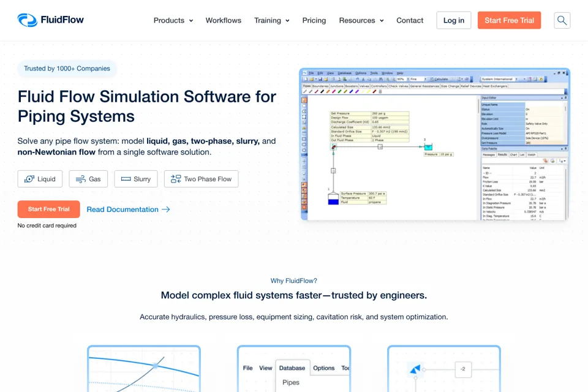Click the pipe network diagram card

click(x=444, y=368)
